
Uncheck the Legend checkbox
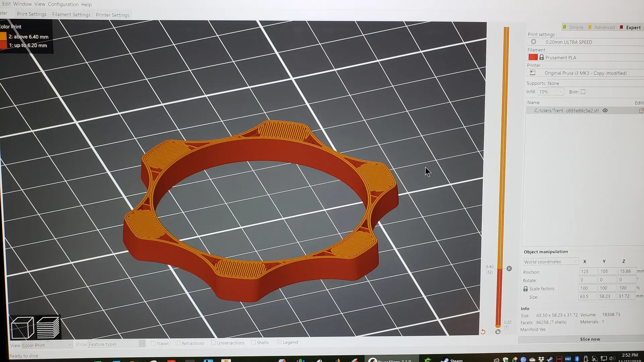tap(279, 342)
